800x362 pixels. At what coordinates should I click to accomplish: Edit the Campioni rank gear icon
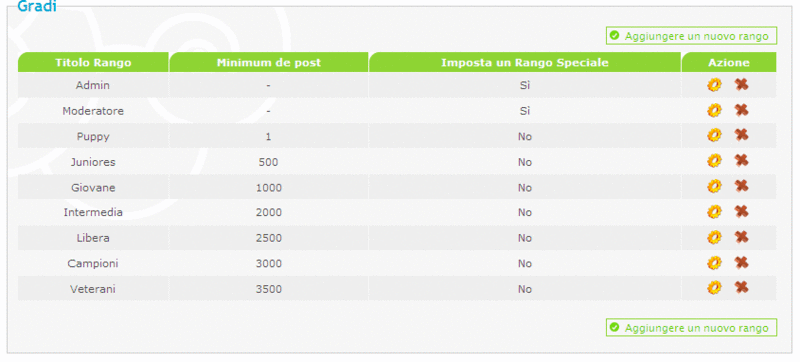[714, 263]
